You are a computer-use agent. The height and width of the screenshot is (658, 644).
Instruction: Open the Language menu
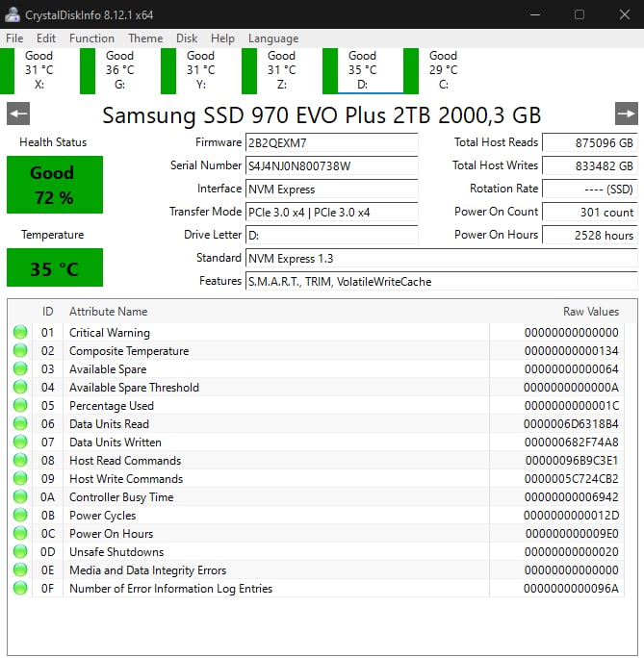click(x=273, y=38)
